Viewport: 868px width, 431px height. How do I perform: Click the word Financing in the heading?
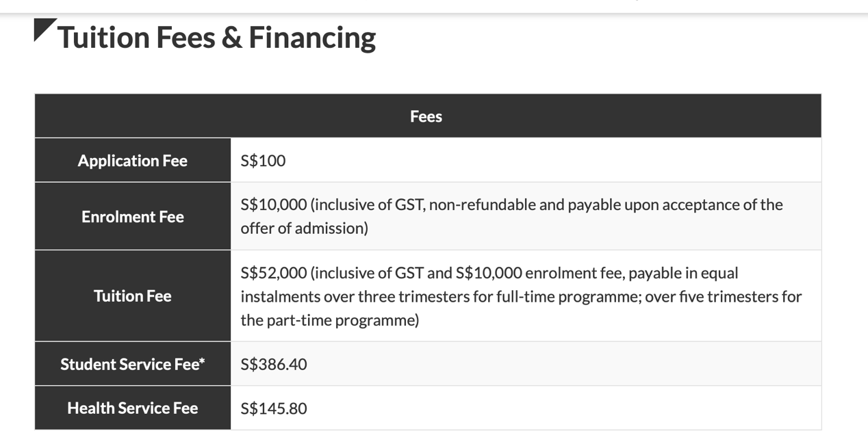tap(312, 37)
